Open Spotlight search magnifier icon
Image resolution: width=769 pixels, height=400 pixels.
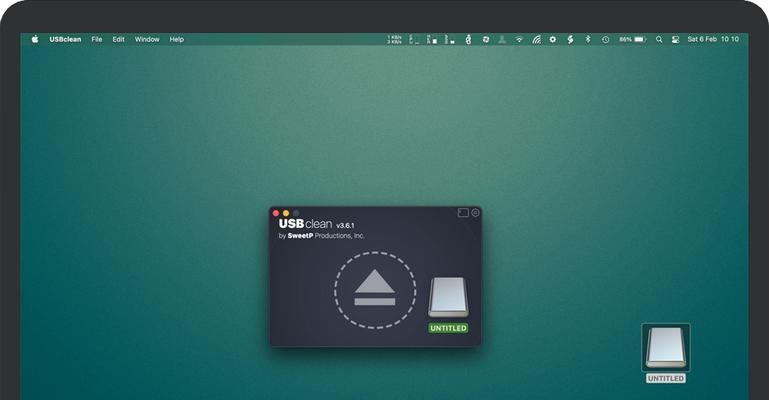659,39
